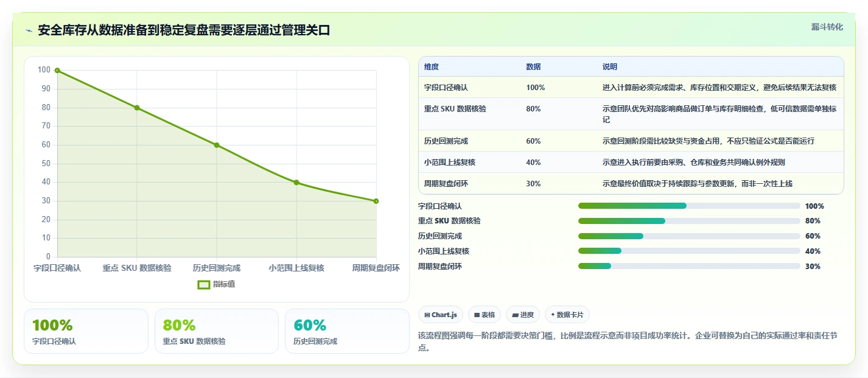Click the 100% cell in the table
Image resolution: width=868 pixels, height=378 pixels.
[x=536, y=88]
